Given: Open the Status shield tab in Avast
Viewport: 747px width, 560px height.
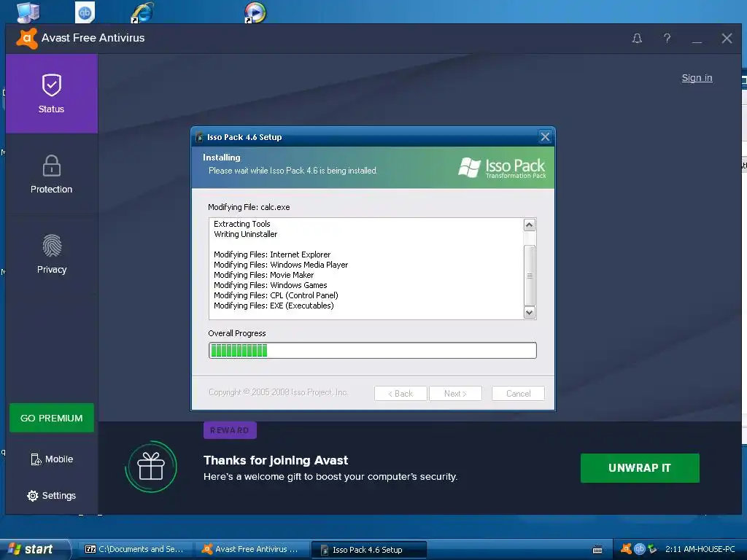Looking at the screenshot, I should tap(52, 93).
